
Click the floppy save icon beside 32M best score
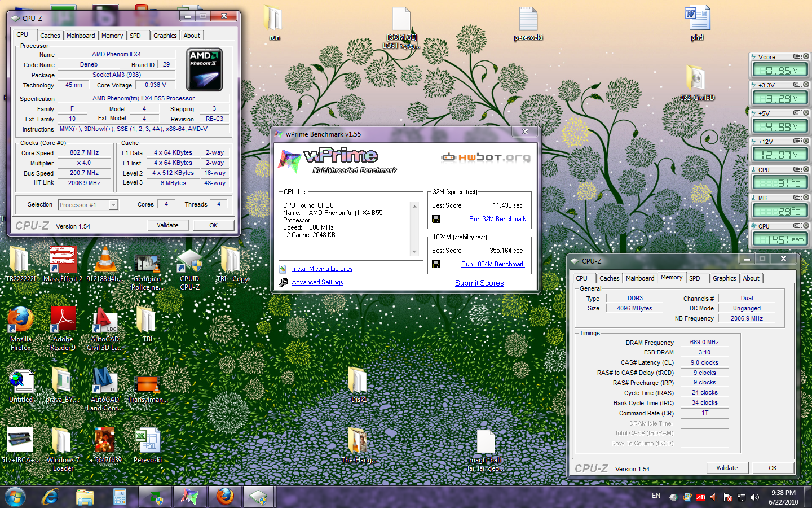436,219
